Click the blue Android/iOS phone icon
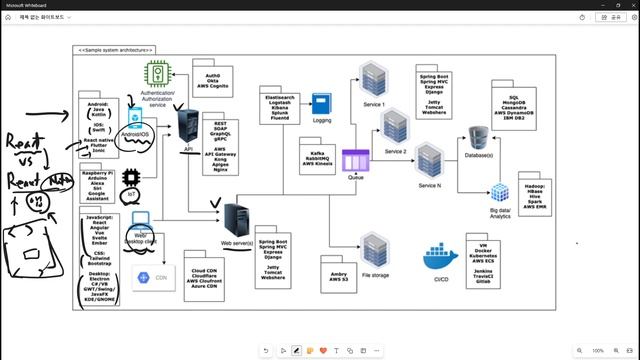 (x=135, y=118)
